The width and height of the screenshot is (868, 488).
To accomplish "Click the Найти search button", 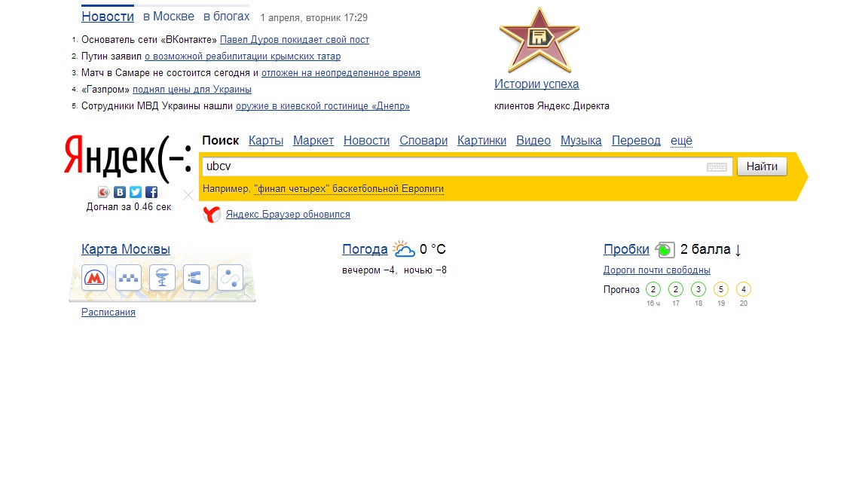I will tap(762, 166).
